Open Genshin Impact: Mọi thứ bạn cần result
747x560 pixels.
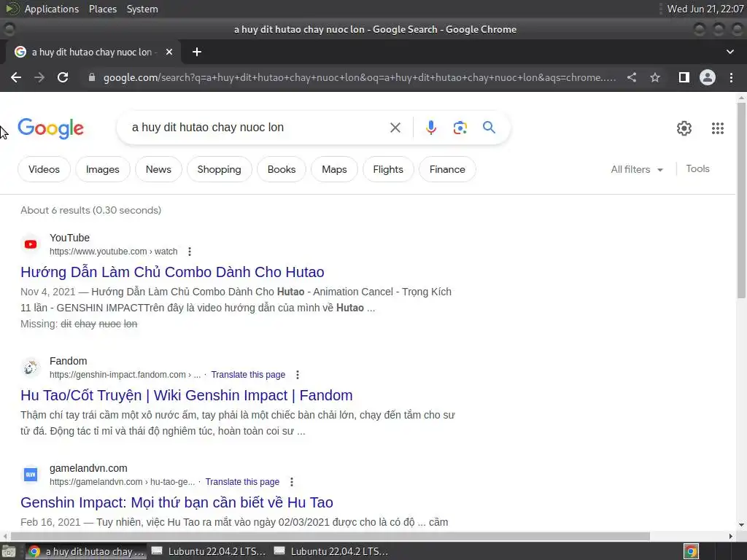coord(177,502)
